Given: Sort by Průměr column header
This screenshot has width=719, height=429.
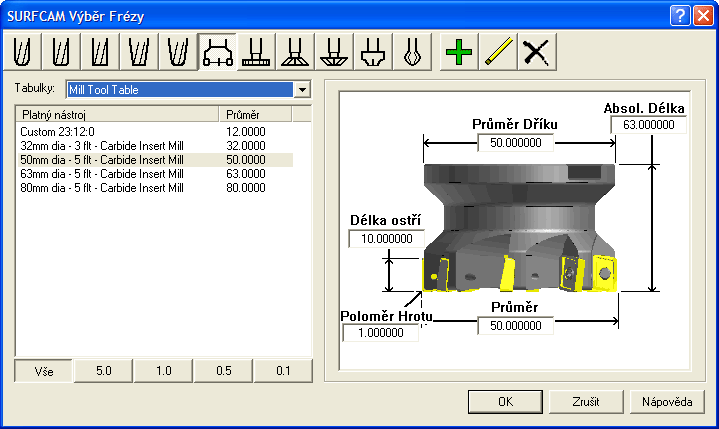Looking at the screenshot, I should pos(255,115).
